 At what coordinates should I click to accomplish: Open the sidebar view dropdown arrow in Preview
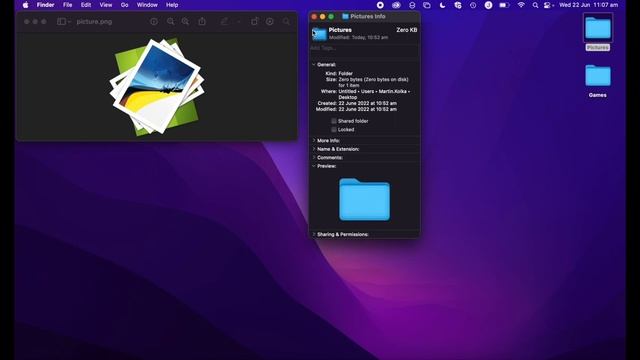click(69, 22)
